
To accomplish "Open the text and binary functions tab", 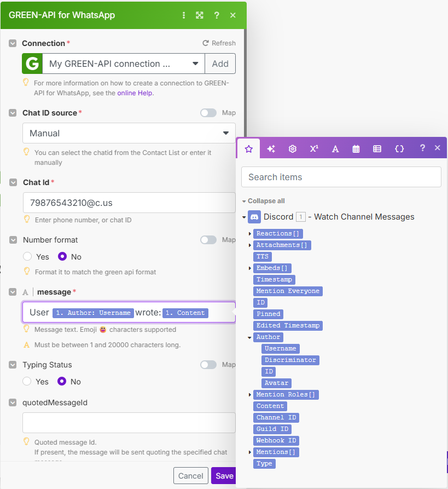I will pyautogui.click(x=335, y=148).
